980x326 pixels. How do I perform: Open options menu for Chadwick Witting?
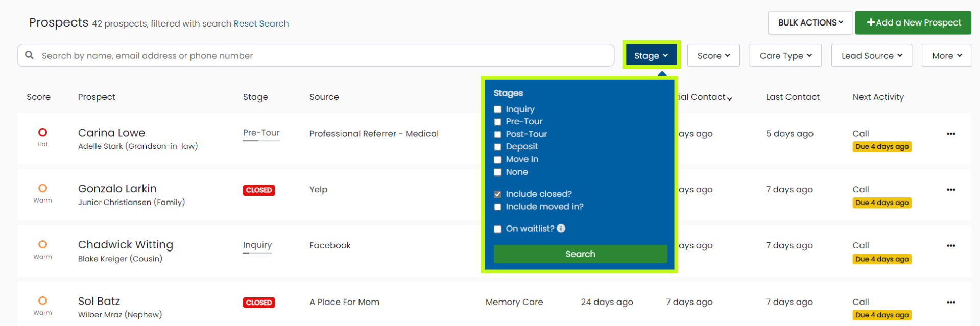[950, 246]
